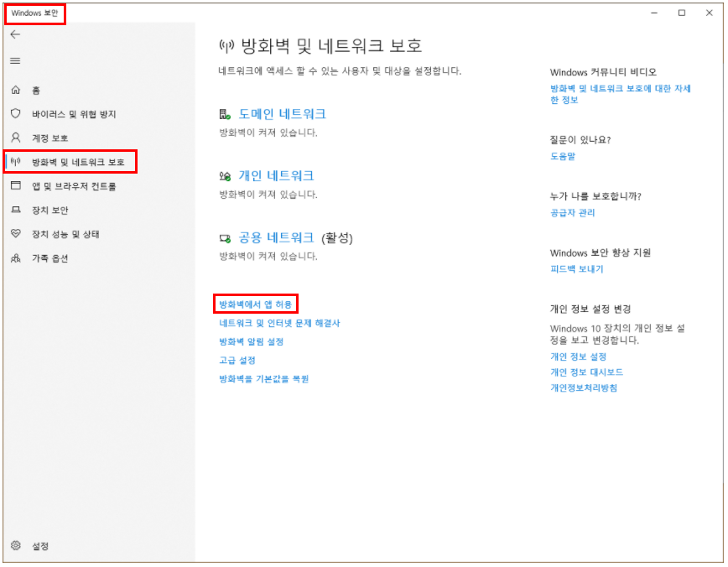Open 계정 보호 section
728x567 pixels.
[x=50, y=138]
